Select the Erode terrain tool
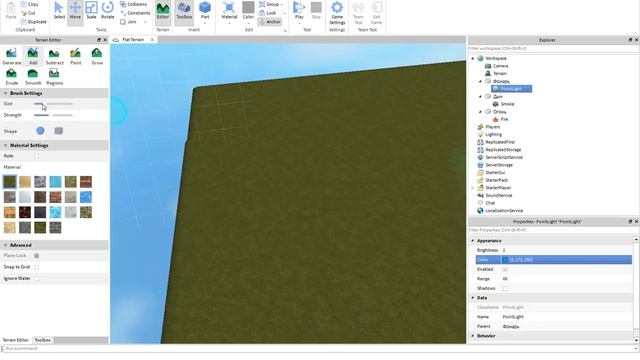Viewport: 640px width, 360px height. [11, 77]
